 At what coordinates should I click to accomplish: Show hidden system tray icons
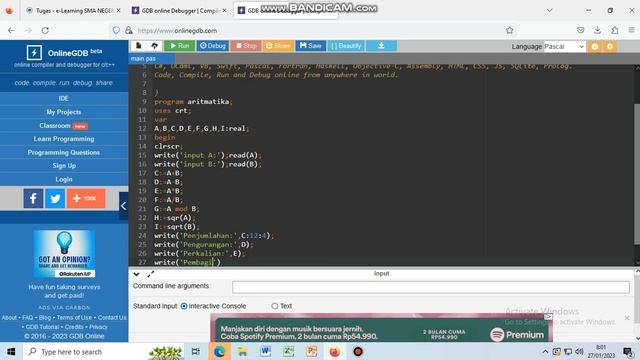[x=545, y=351]
